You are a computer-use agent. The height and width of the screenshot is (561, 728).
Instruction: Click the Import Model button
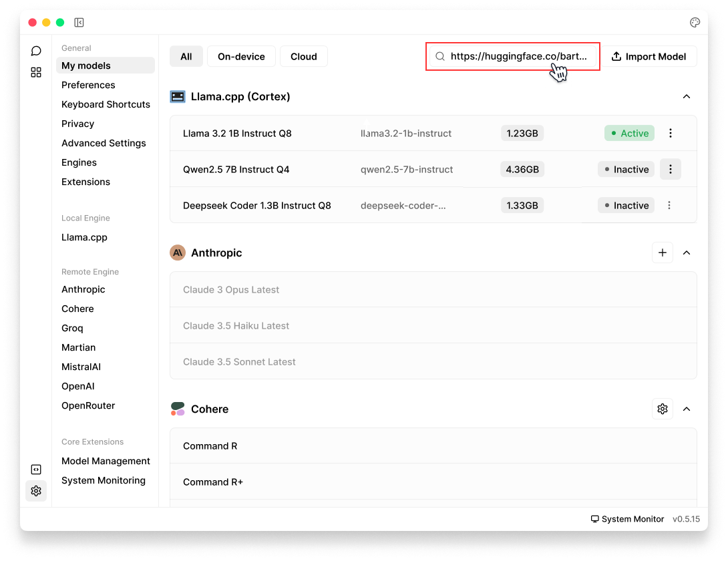click(649, 57)
